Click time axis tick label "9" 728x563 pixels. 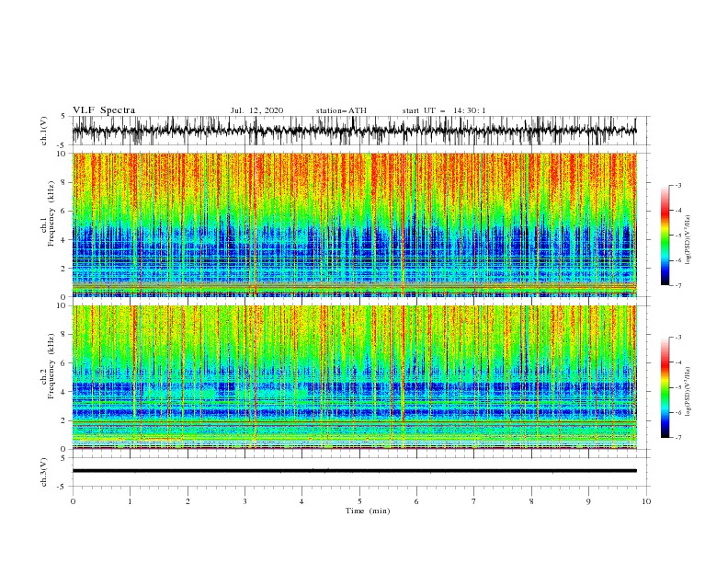(588, 501)
